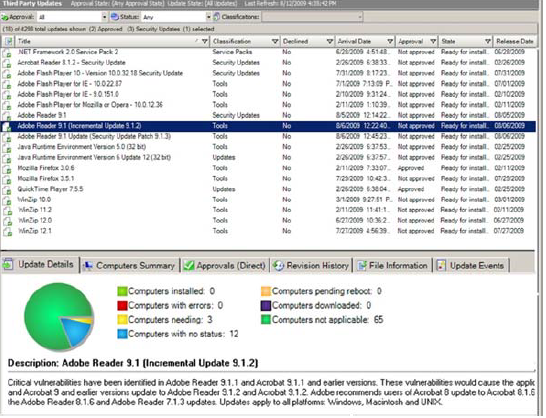Open the Update Events tab
The height and width of the screenshot is (418, 546).
tap(471, 266)
